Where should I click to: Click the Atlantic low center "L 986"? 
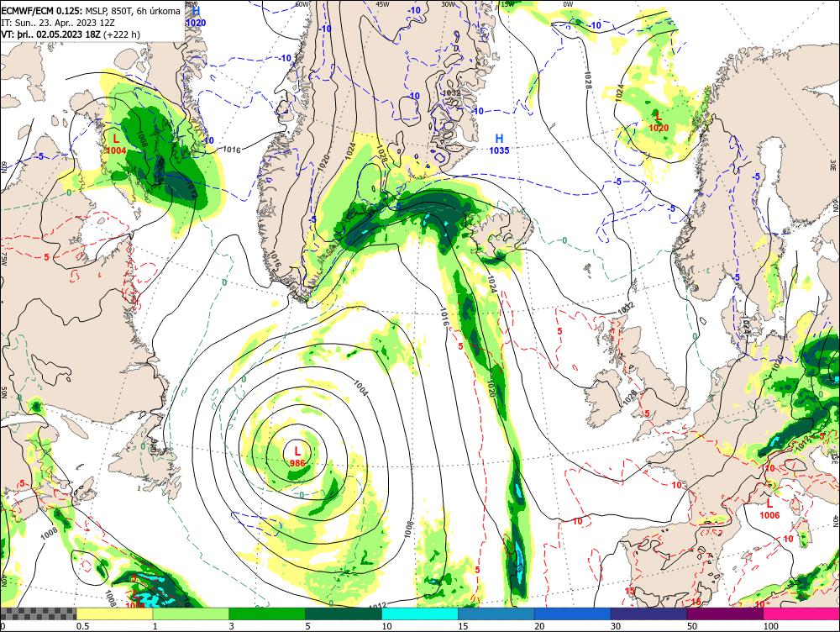tap(297, 456)
